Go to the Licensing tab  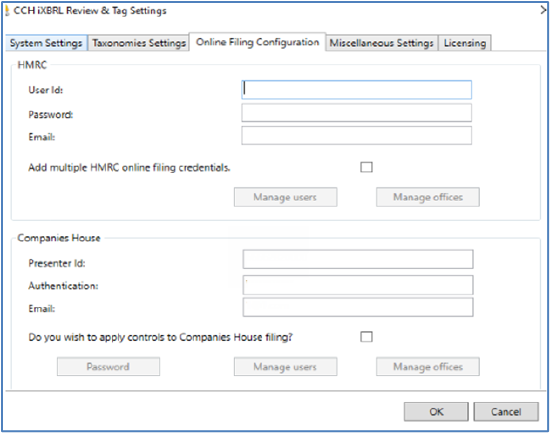point(465,43)
